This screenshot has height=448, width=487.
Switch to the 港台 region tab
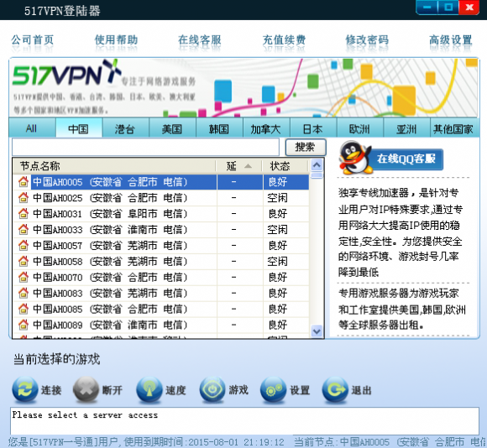[125, 128]
